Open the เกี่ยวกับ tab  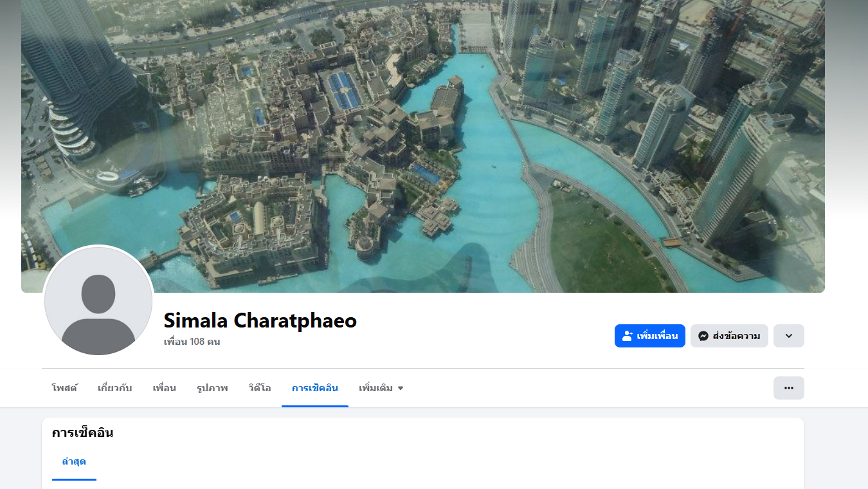[x=115, y=388]
